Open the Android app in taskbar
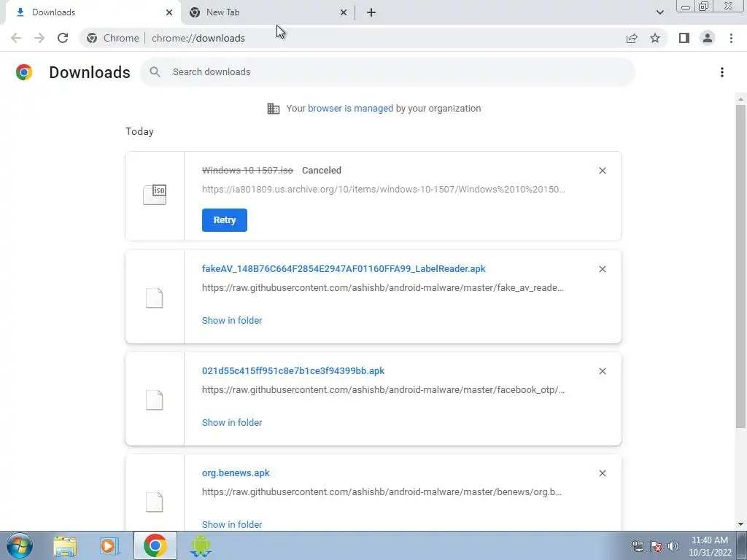 tap(200, 546)
